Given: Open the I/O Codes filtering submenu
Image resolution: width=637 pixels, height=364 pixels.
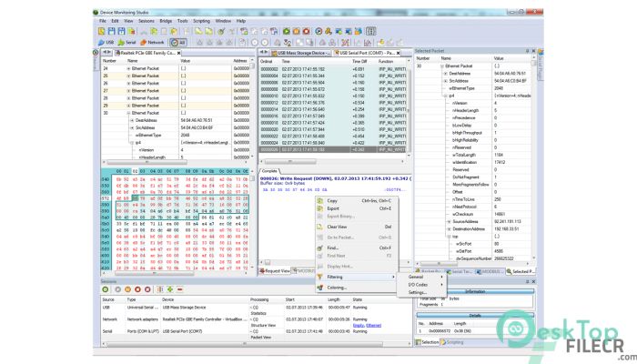Looking at the screenshot, I should pyautogui.click(x=421, y=285).
